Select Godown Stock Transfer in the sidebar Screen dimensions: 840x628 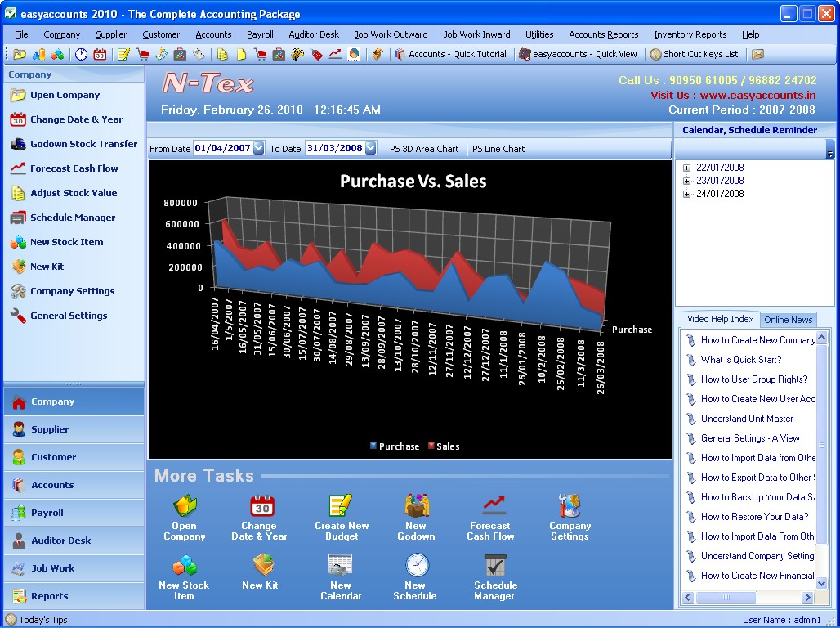click(74, 144)
